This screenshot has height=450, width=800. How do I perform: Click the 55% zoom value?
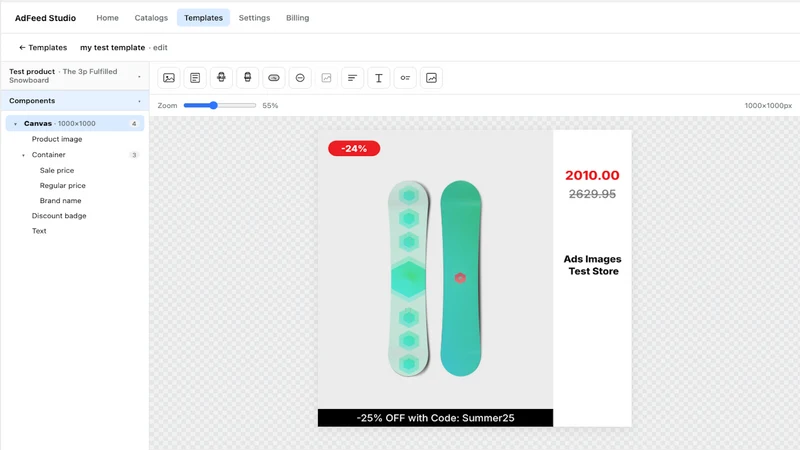point(270,106)
